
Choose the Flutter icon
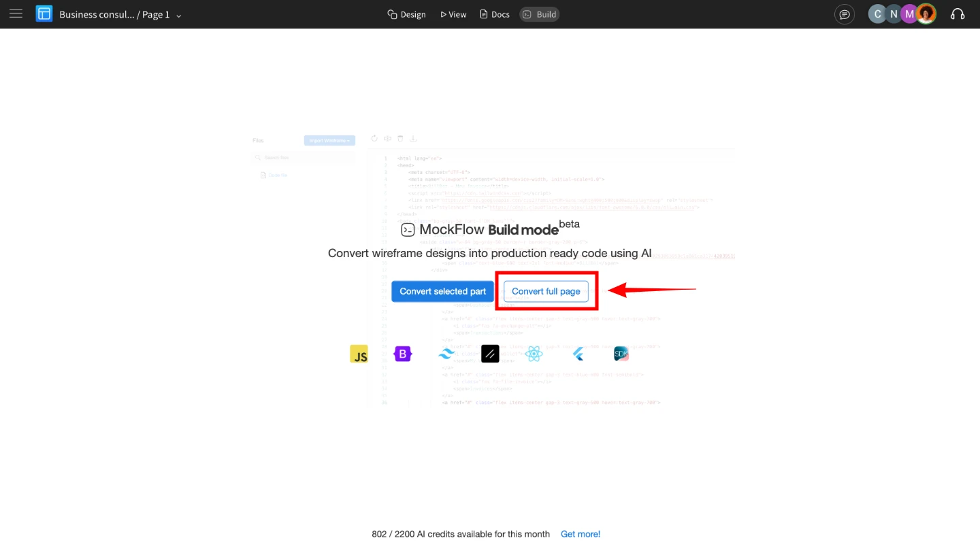578,354
